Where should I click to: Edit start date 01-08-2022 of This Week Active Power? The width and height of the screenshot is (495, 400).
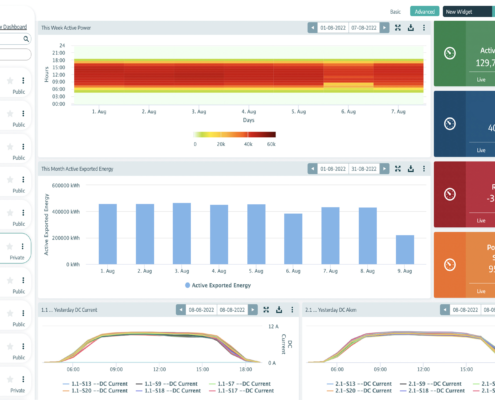(x=333, y=28)
